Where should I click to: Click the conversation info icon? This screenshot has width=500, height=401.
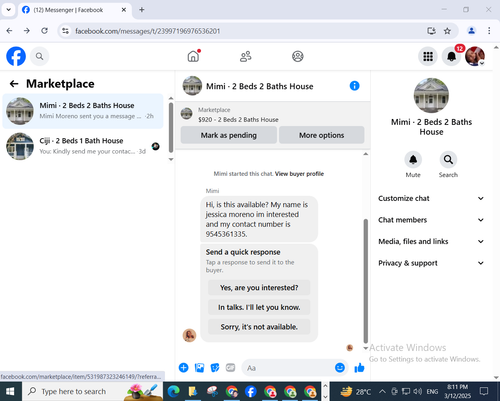click(354, 86)
